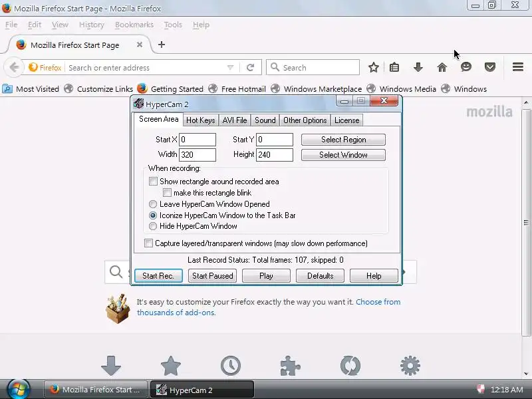Open the Firefox hamburger menu
This screenshot has width=532, height=399.
click(518, 67)
